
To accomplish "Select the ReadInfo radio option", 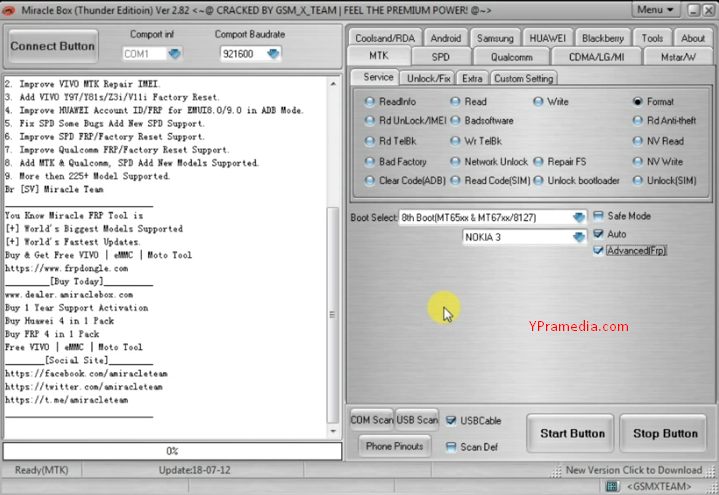I will coord(370,102).
